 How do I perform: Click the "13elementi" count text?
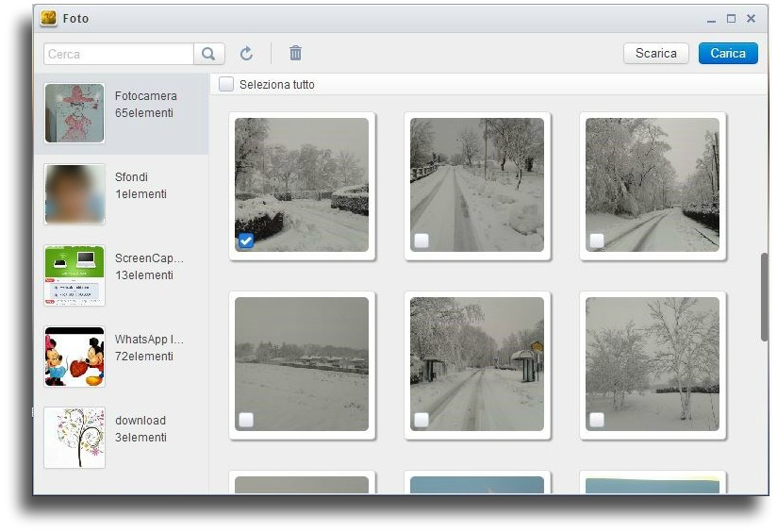144,275
